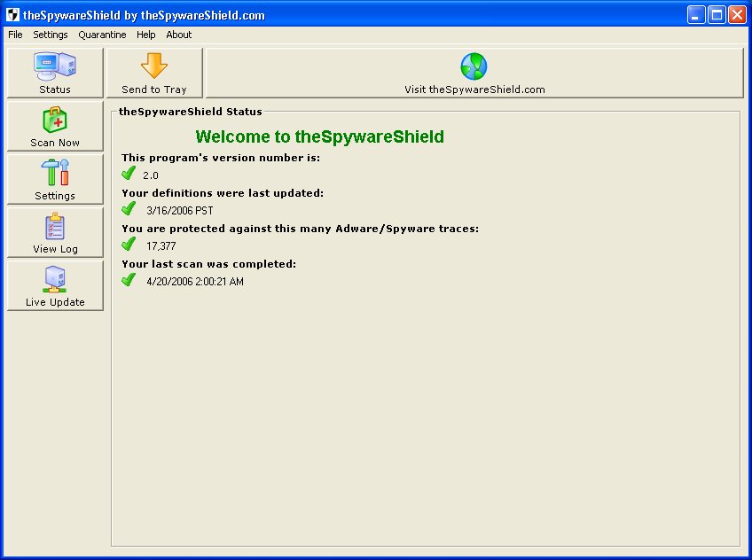This screenshot has width=752, height=560.
Task: Open the Settings menu in menu bar
Action: pos(51,35)
